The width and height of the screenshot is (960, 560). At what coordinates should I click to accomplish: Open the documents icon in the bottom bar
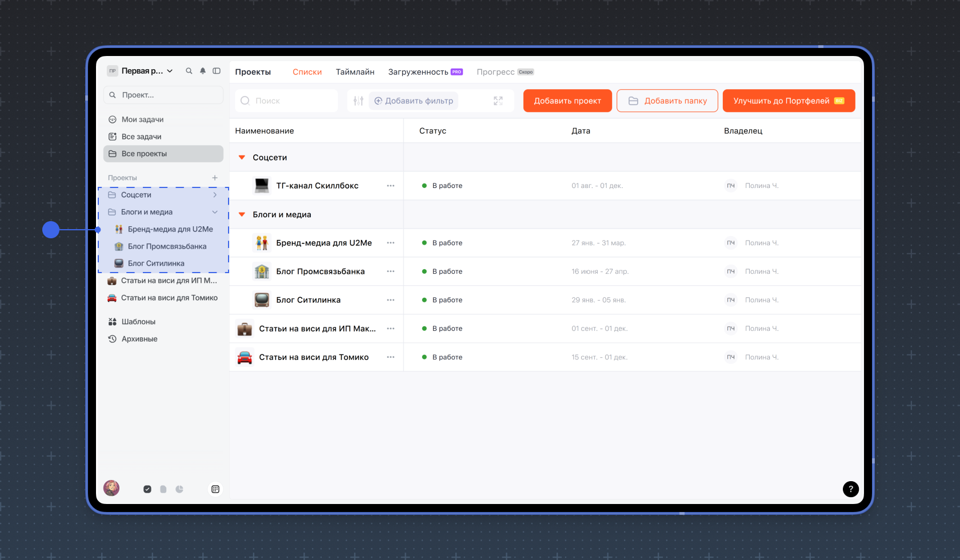click(163, 489)
